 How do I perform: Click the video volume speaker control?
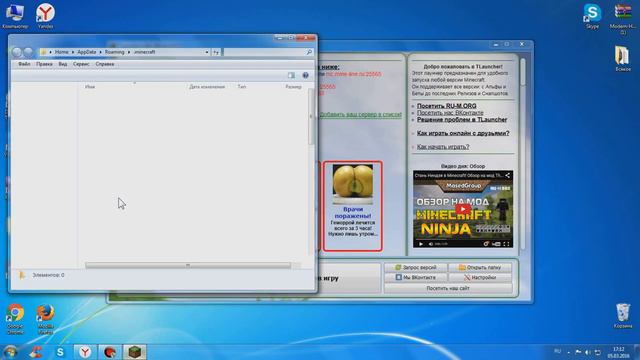pos(430,244)
